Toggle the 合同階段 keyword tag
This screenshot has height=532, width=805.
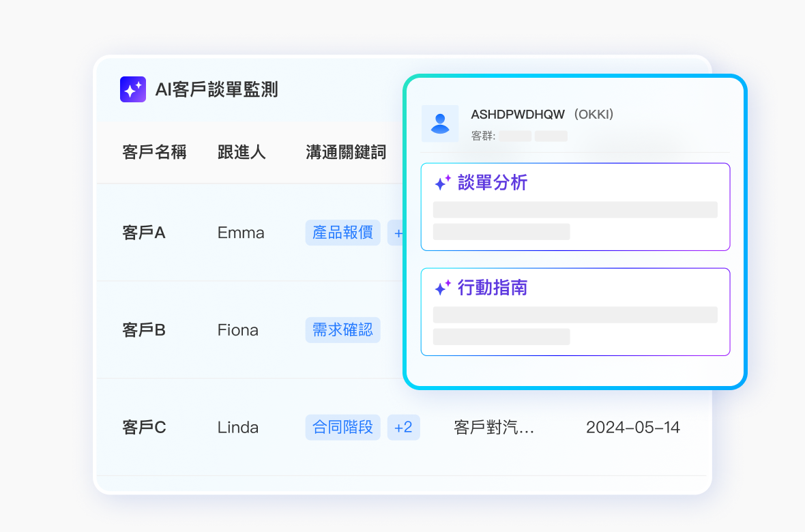click(343, 427)
